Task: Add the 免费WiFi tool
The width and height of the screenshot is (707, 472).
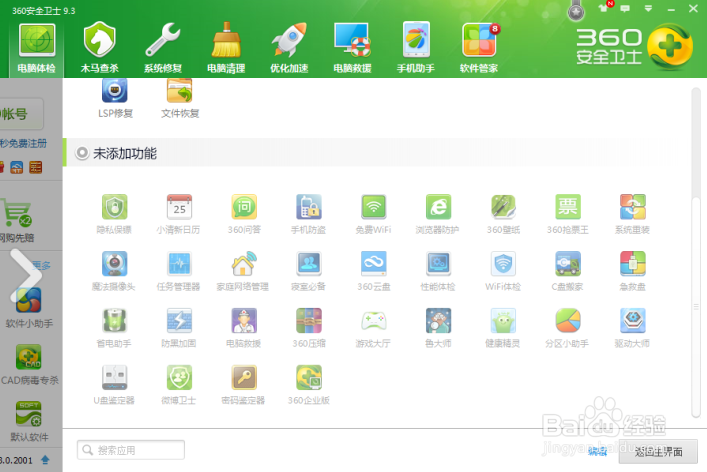Action: (x=373, y=214)
